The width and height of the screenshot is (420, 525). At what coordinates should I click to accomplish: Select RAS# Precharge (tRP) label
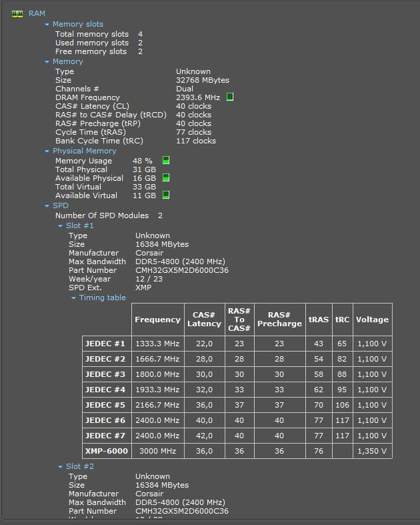(x=98, y=124)
